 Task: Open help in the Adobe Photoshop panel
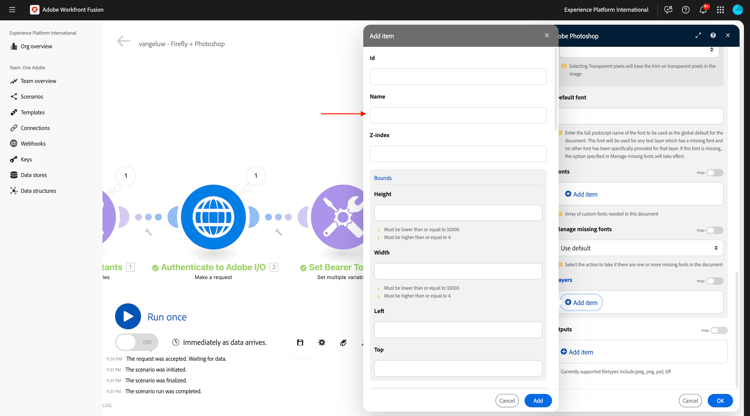coord(713,35)
